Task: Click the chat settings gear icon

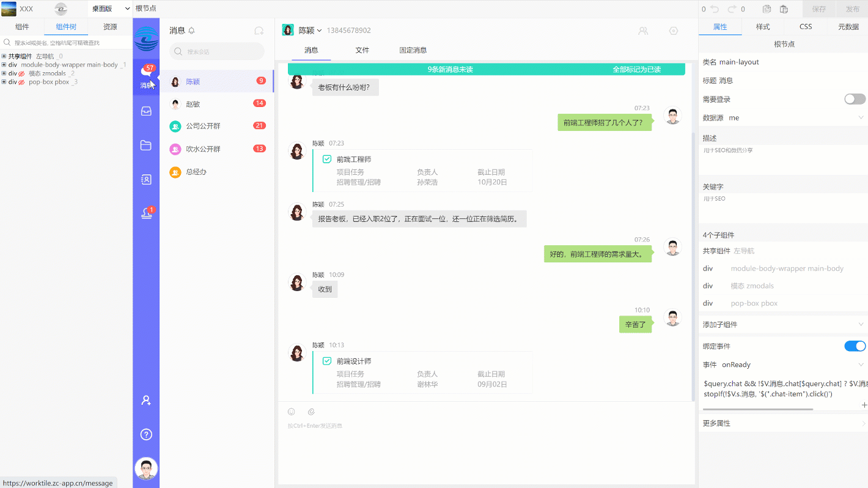Action: (x=674, y=31)
